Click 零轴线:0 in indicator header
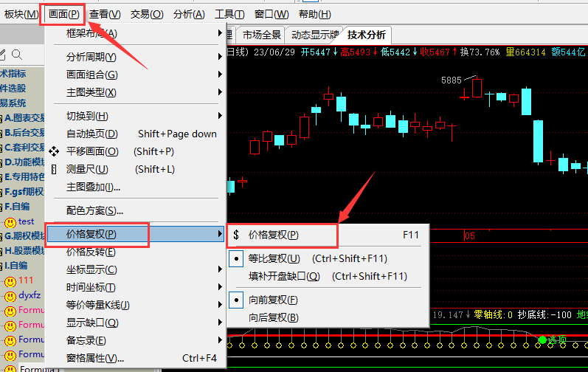The image size is (588, 372). [x=493, y=314]
